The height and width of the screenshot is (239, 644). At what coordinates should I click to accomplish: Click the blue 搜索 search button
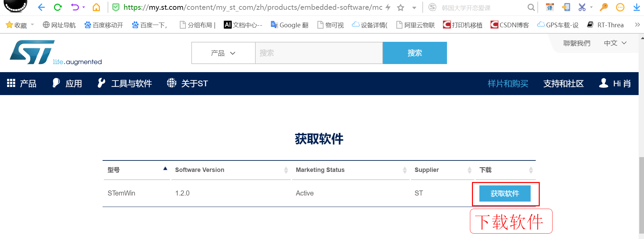[415, 53]
